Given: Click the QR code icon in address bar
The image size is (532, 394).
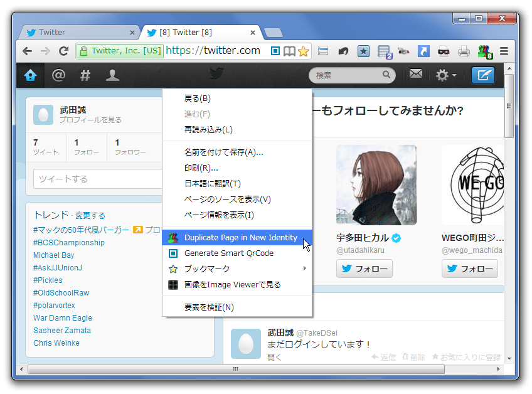Looking at the screenshot, I should tap(275, 51).
